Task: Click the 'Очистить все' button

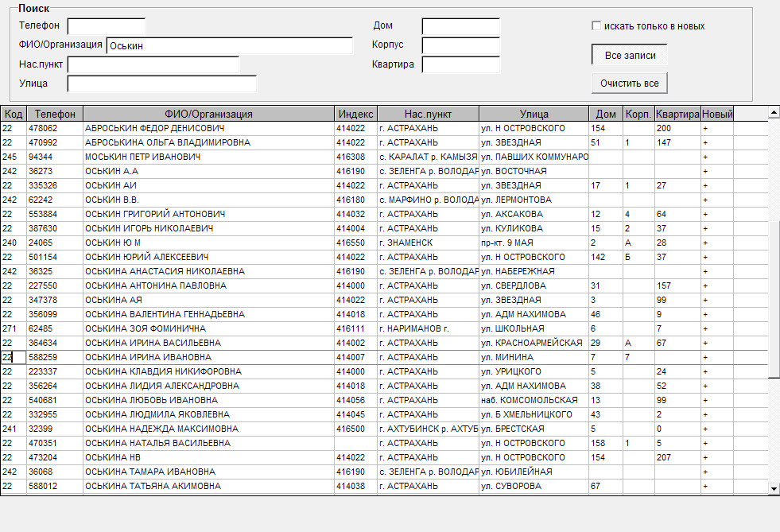Action: pos(629,83)
